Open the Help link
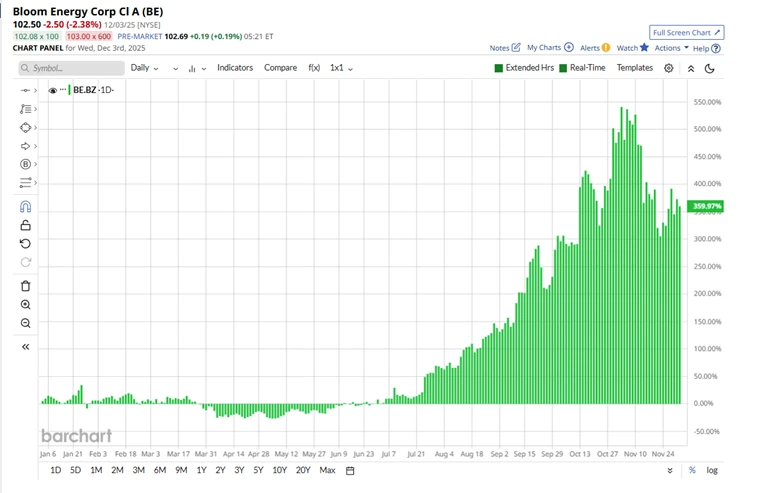Viewport: 780px width, 493px height. 706,48
